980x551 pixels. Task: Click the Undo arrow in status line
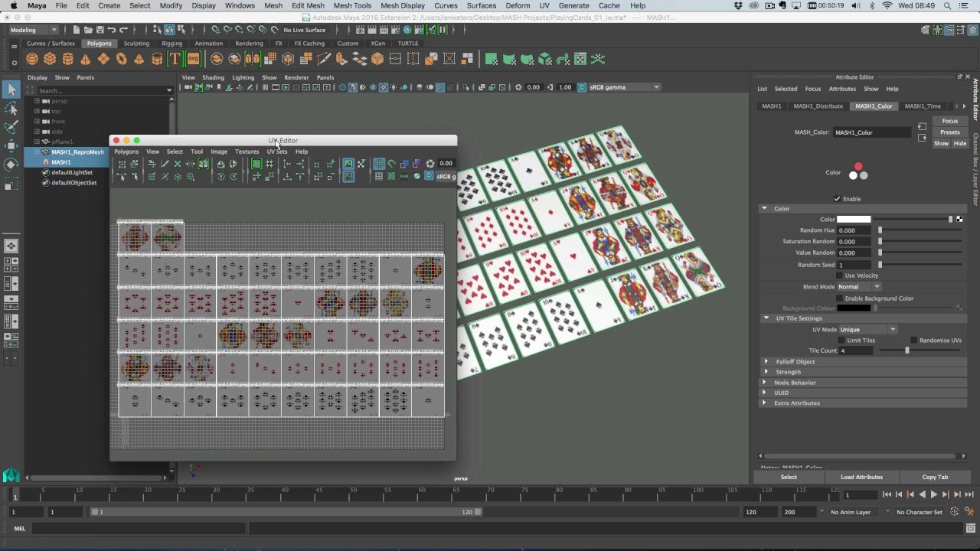tap(112, 30)
